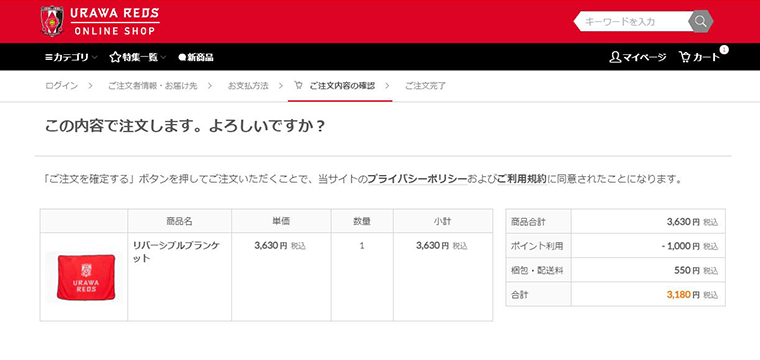
Task: Open マイページ from the person icon
Action: [637, 57]
